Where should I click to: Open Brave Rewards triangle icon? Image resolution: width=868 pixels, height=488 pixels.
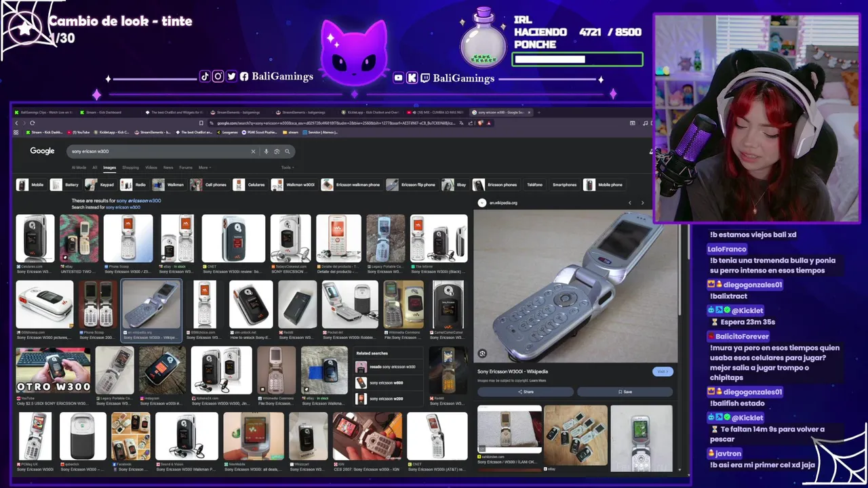click(x=488, y=123)
